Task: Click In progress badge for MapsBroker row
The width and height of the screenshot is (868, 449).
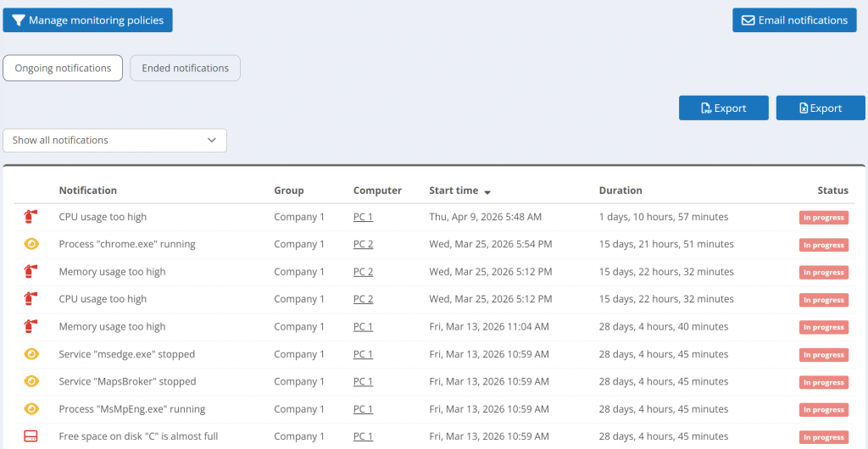Action: coord(824,383)
